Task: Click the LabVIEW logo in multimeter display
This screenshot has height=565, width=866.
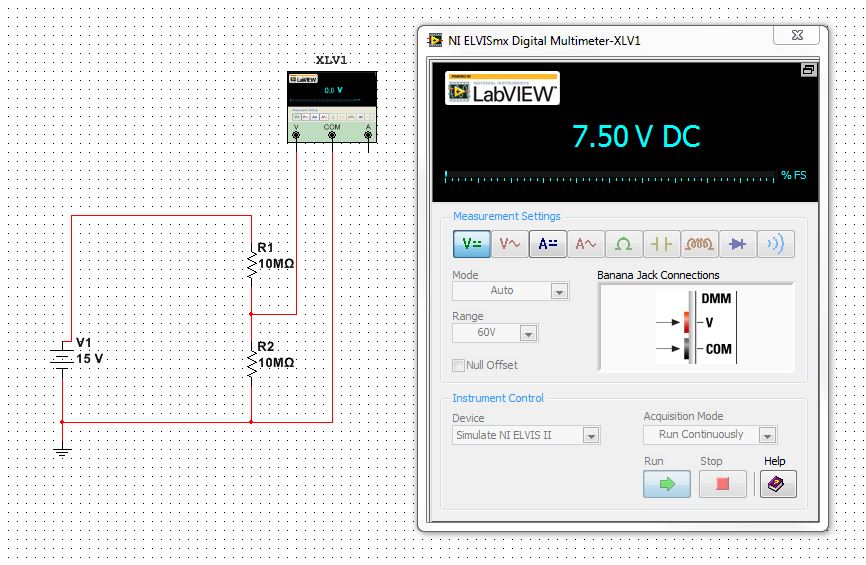Action: pos(502,88)
